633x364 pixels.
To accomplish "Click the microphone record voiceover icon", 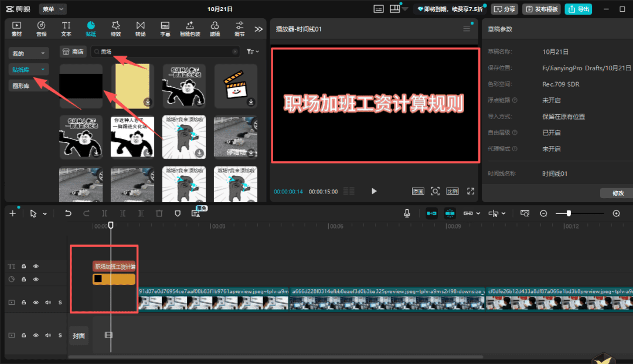I will click(x=407, y=213).
